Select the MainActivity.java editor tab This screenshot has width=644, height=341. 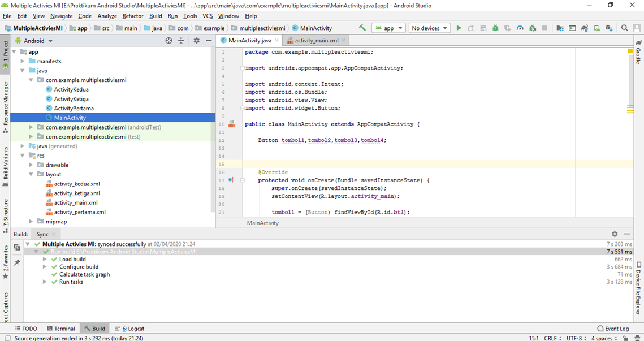250,40
